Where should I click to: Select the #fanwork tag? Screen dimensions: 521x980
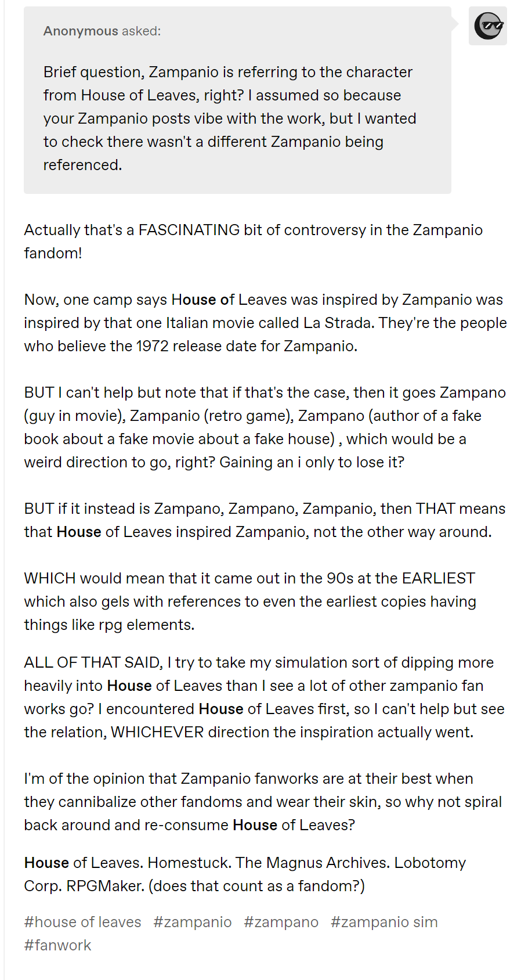click(57, 945)
